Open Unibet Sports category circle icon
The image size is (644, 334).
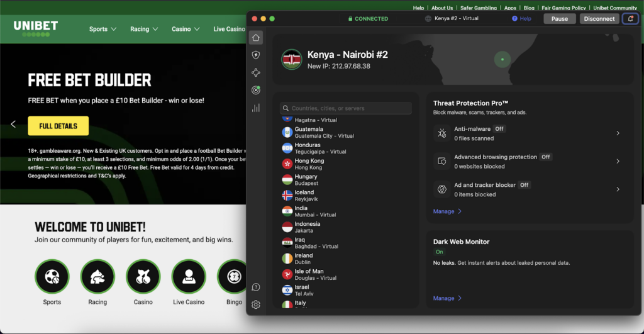coord(52,277)
